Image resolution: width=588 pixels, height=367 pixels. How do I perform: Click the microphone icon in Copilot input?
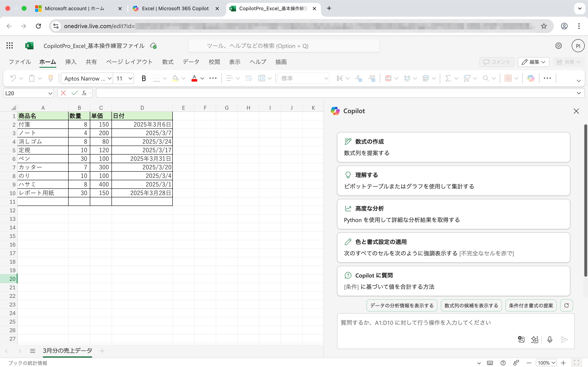tap(550, 339)
